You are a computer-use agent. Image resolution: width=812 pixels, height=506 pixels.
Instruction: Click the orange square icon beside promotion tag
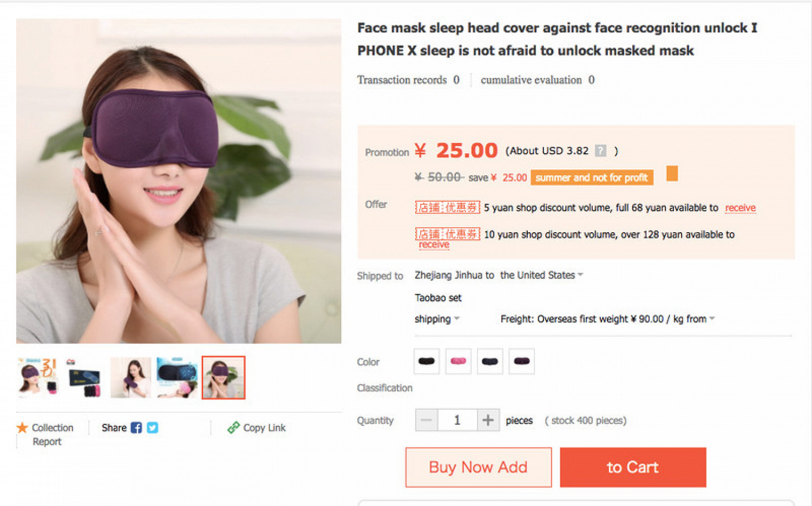pyautogui.click(x=672, y=174)
